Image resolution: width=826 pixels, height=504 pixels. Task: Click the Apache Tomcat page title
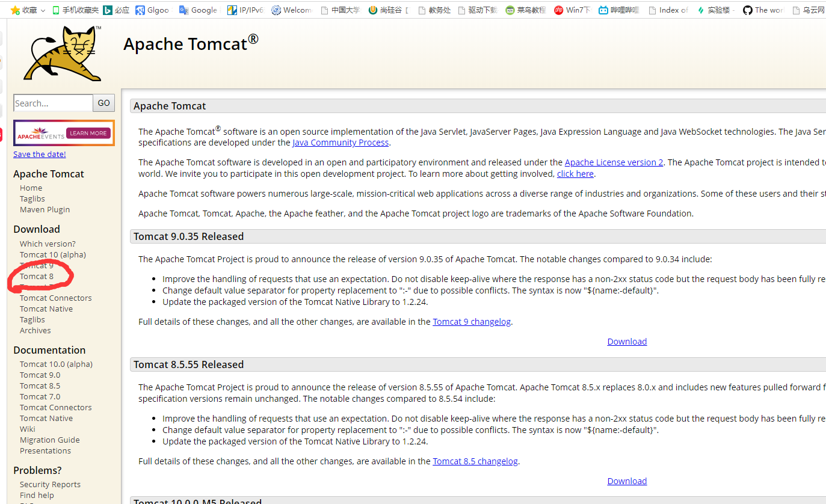[x=191, y=43]
